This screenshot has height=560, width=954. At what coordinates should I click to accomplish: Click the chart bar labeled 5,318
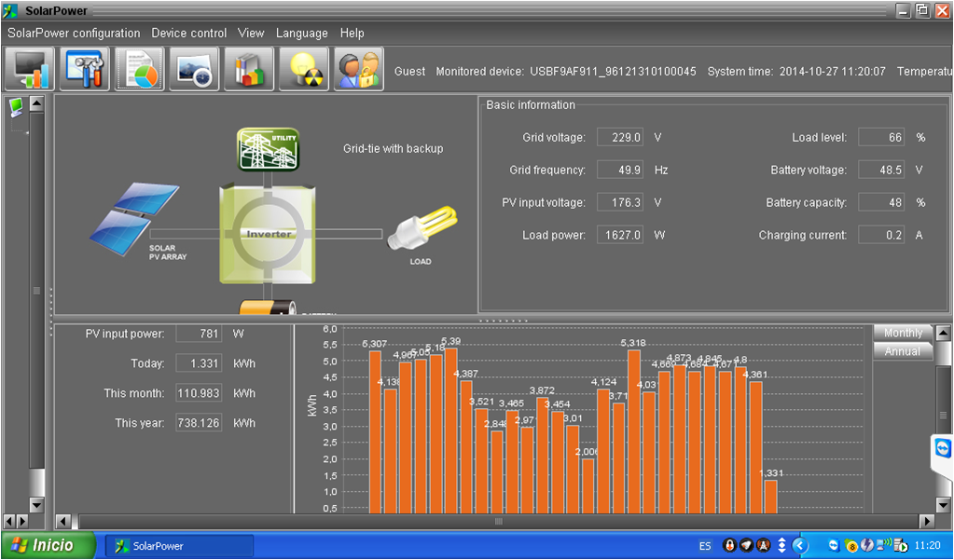click(x=634, y=431)
